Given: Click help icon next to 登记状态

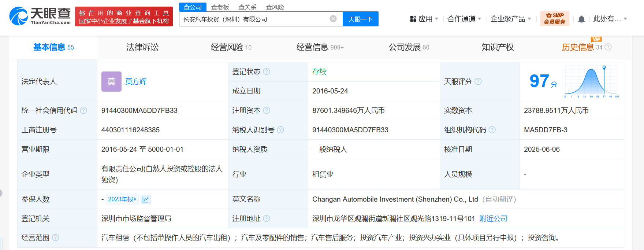Looking at the screenshot, I should coord(267,71).
